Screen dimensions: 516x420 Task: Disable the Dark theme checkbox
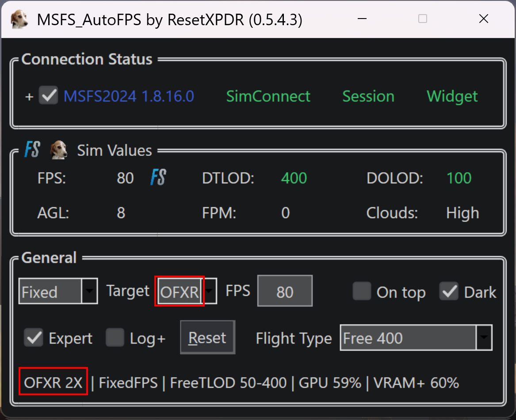pyautogui.click(x=449, y=291)
